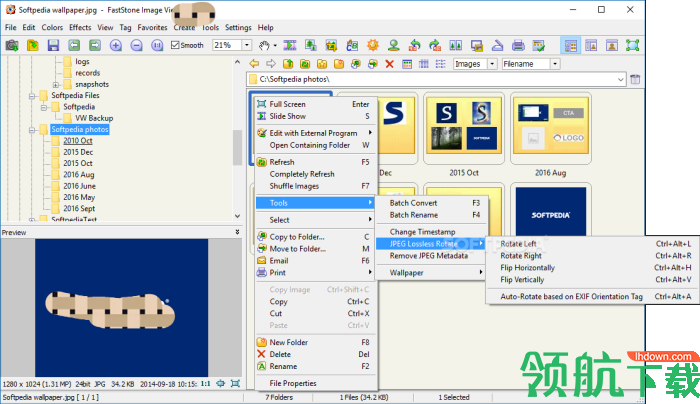Screen dimensions: 700x404
Task: Open the Effects menu
Action: coord(80,28)
